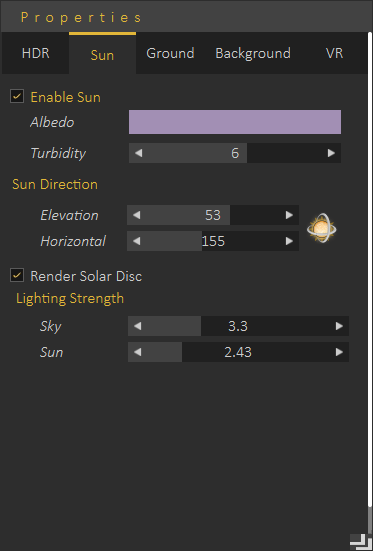Go to the VR tab
373x551 pixels.
pyautogui.click(x=334, y=53)
